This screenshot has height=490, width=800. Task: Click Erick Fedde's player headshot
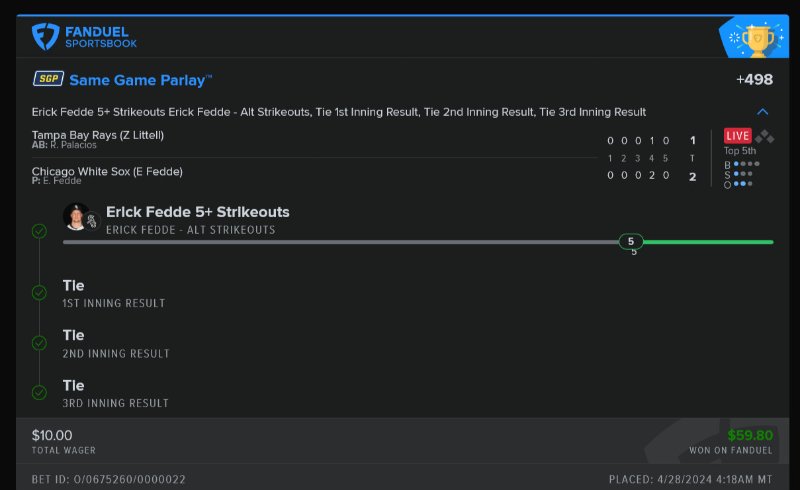(78, 216)
